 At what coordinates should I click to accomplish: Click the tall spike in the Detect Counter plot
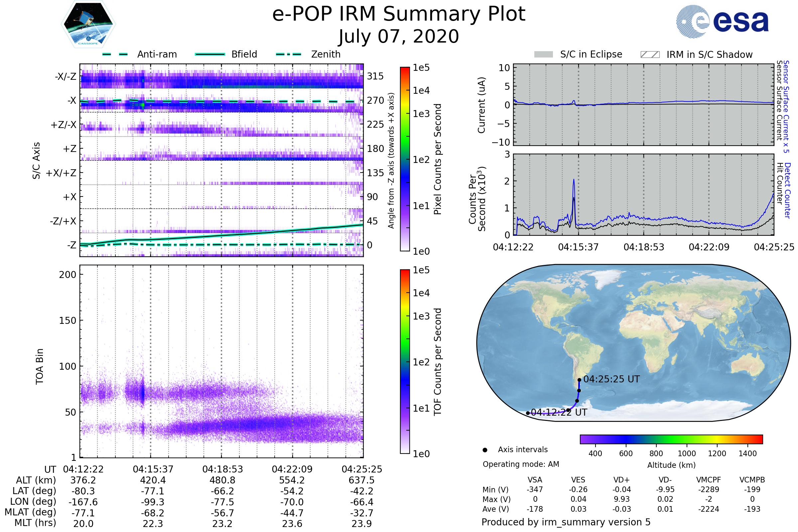click(x=574, y=182)
